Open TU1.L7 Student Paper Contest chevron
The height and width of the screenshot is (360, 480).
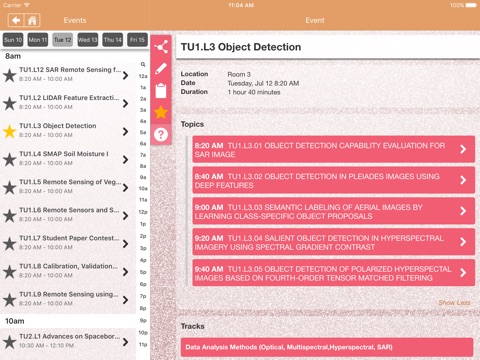[x=125, y=244]
